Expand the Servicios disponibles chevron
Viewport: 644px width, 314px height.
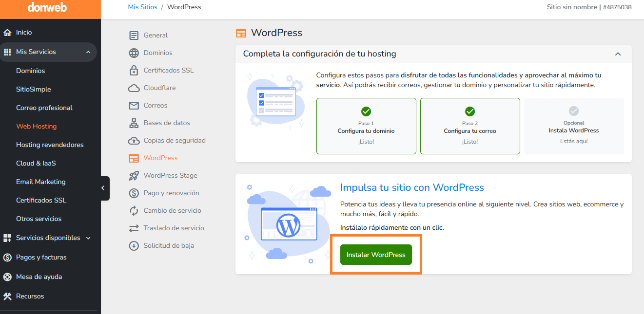[88, 238]
